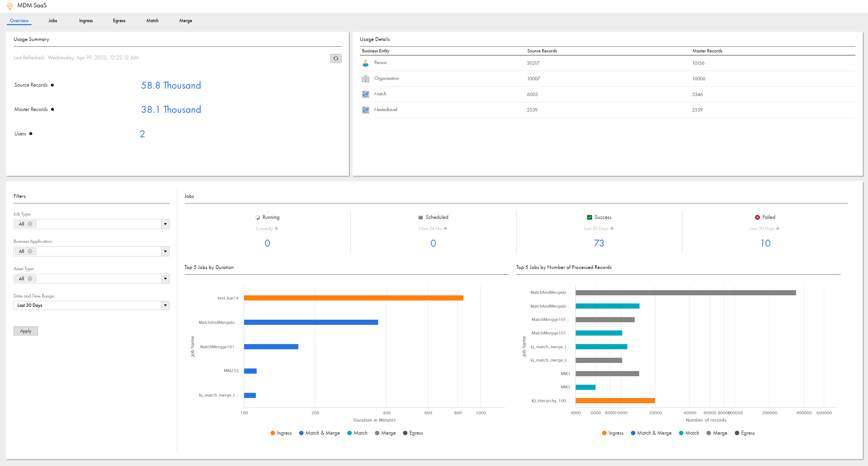Toggle Match & Merge legend in Processed Records chart
The image size is (868, 466).
tap(651, 433)
